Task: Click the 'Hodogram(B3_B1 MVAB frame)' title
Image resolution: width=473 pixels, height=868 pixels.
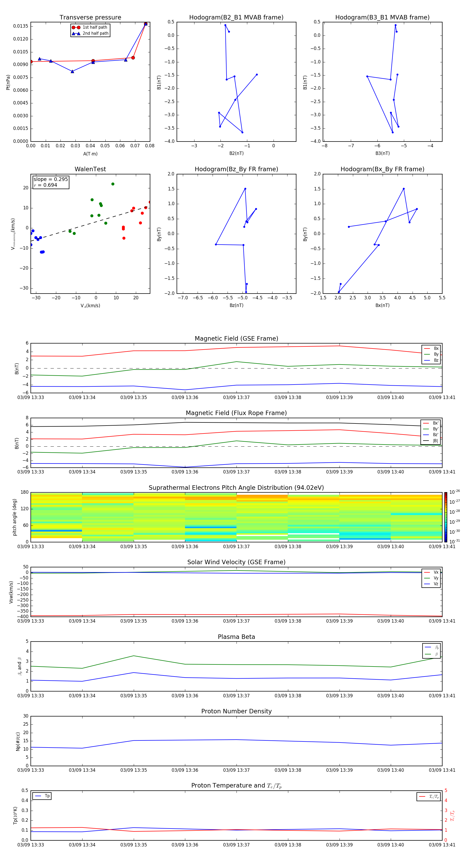Action: click(x=382, y=18)
